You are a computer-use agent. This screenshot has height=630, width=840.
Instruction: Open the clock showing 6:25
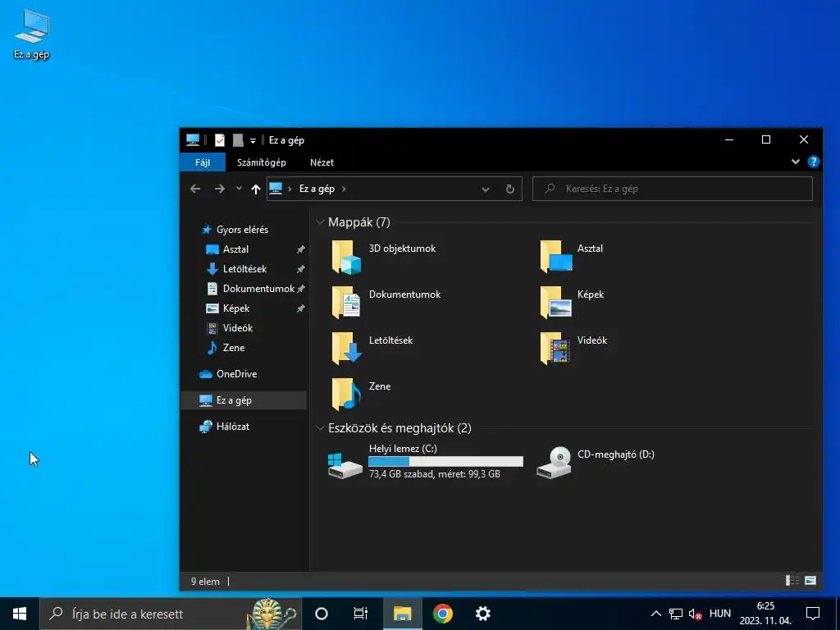pyautogui.click(x=765, y=614)
